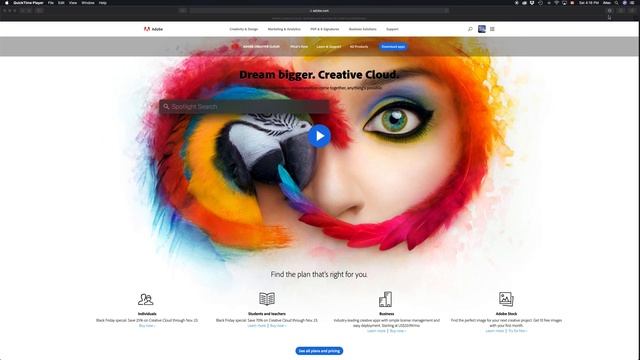Play the Creative Cloud hero video
The image size is (640, 360).
[x=319, y=136]
